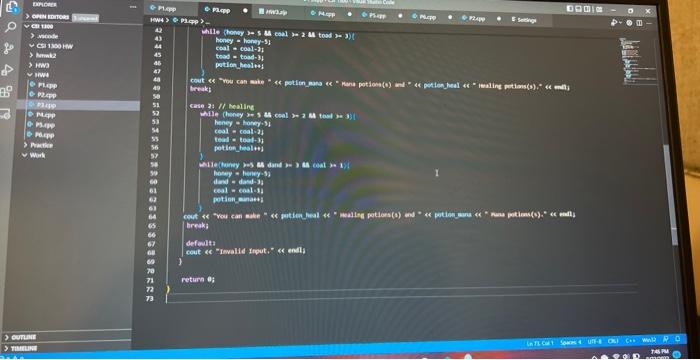
Task: Switch to the Settings editor tab
Action: (x=524, y=20)
